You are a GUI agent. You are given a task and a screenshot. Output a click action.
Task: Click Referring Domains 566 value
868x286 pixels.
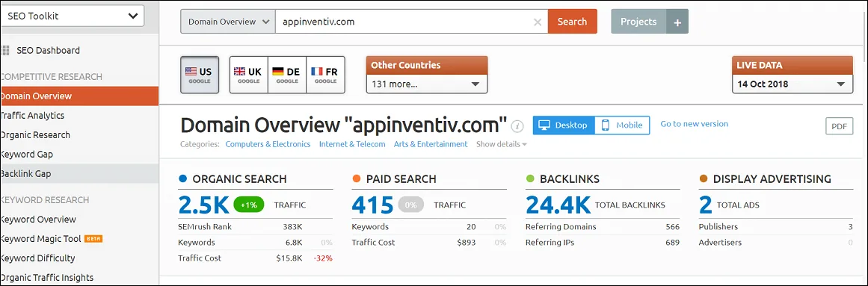coord(673,227)
